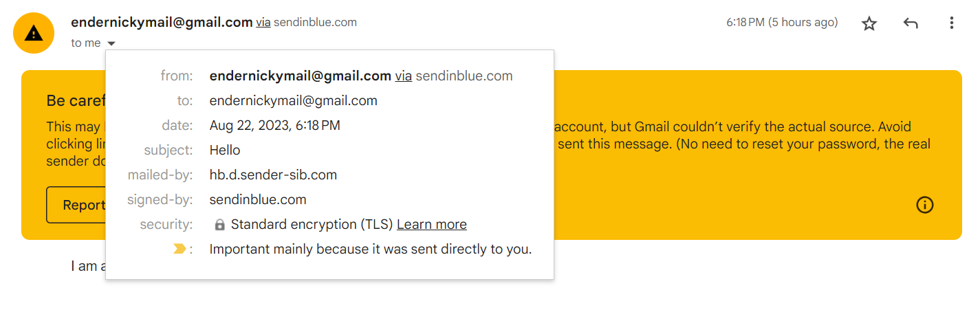The image size is (980, 310).
Task: Click the yellow importance marker icon
Action: [179, 250]
